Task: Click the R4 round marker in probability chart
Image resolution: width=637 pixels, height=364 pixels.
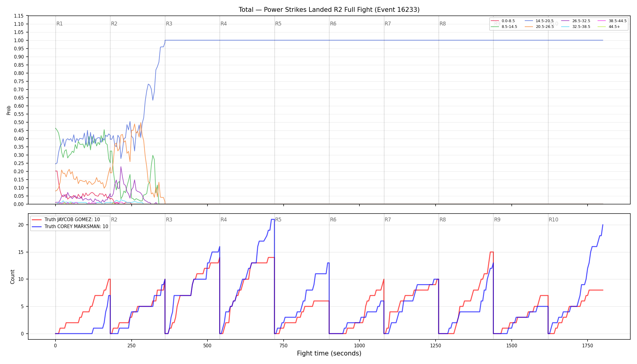Action: tap(224, 24)
